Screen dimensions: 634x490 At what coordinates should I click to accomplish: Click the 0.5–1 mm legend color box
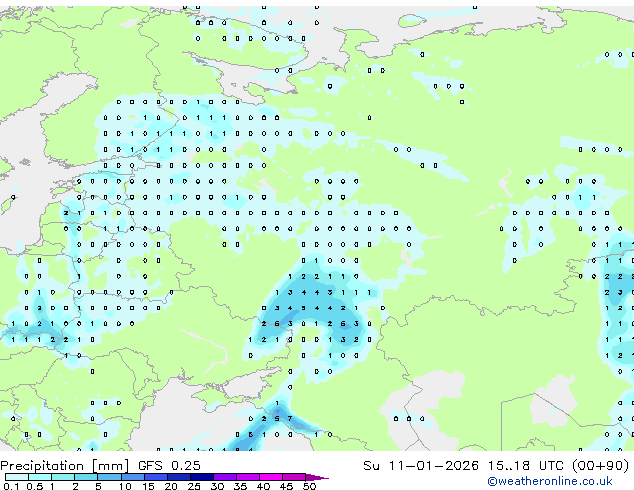pyautogui.click(x=40, y=477)
